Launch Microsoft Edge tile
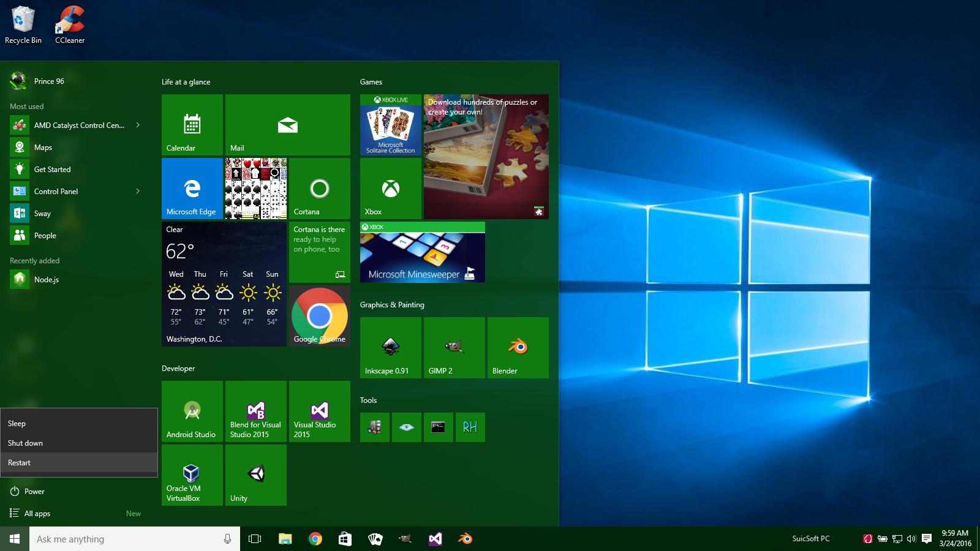This screenshot has height=551, width=980. click(192, 189)
